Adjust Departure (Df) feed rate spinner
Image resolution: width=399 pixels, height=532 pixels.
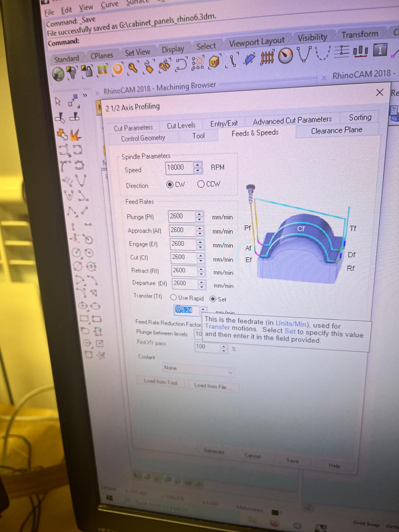(201, 284)
